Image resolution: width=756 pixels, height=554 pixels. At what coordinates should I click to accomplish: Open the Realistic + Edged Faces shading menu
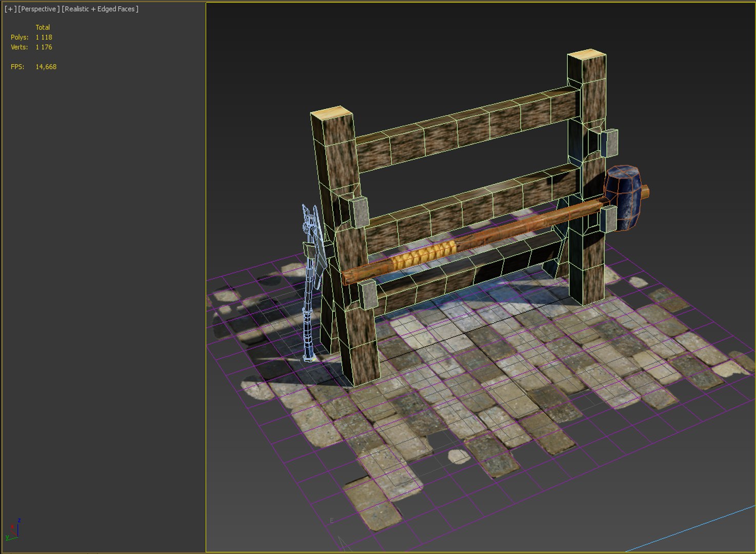100,9
